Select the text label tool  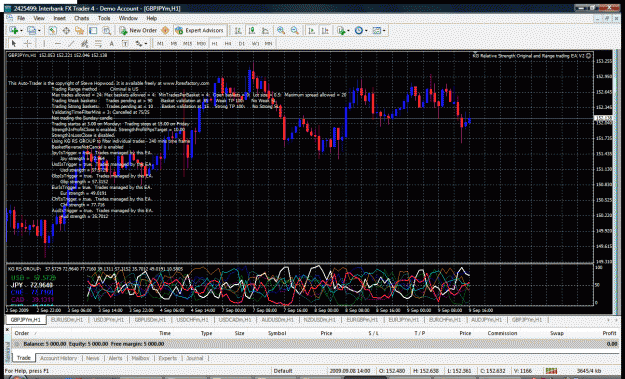125,43
